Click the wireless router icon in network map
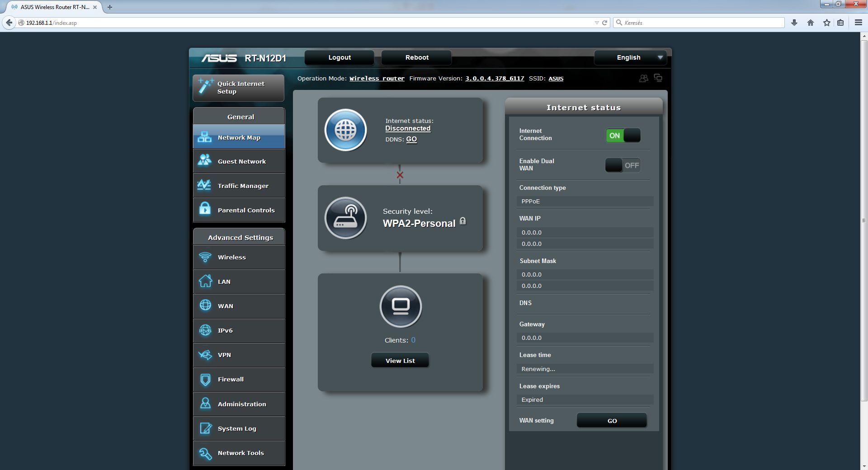This screenshot has width=868, height=470. point(345,218)
